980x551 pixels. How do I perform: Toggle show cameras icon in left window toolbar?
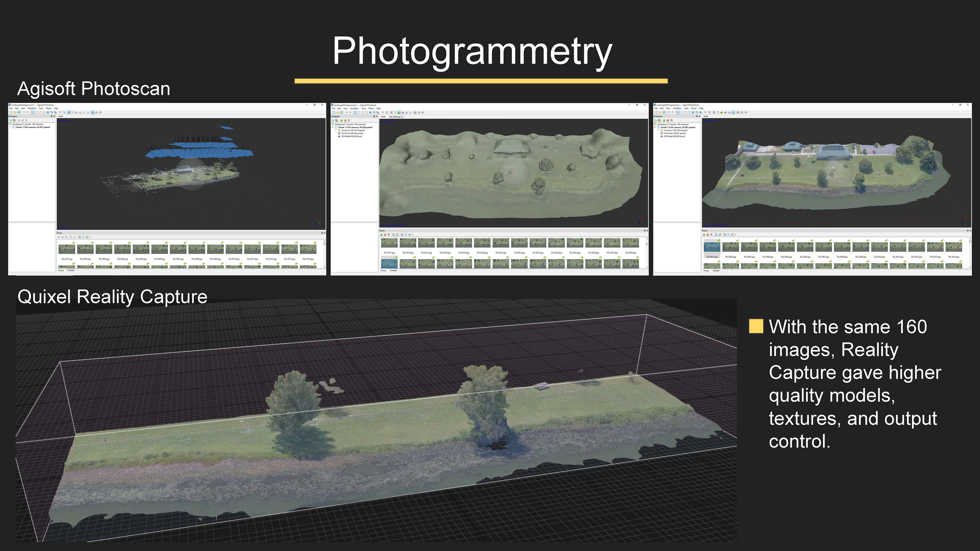pyautogui.click(x=93, y=112)
